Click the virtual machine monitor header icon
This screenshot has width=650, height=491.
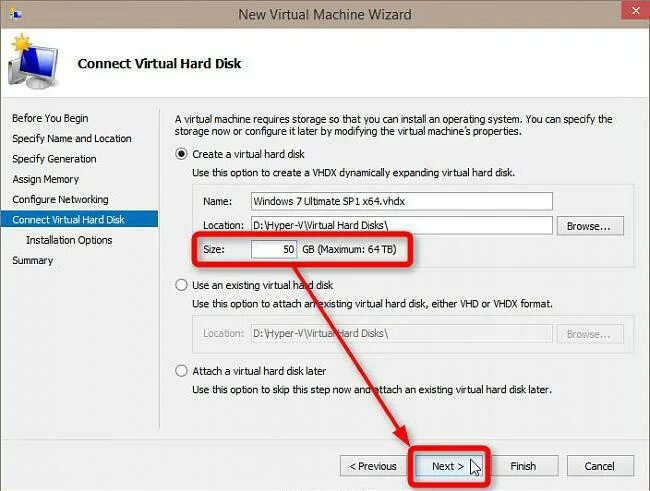pos(33,62)
